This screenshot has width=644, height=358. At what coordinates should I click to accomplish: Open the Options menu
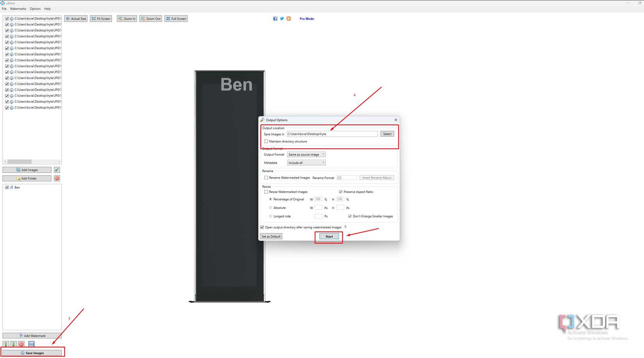(35, 9)
